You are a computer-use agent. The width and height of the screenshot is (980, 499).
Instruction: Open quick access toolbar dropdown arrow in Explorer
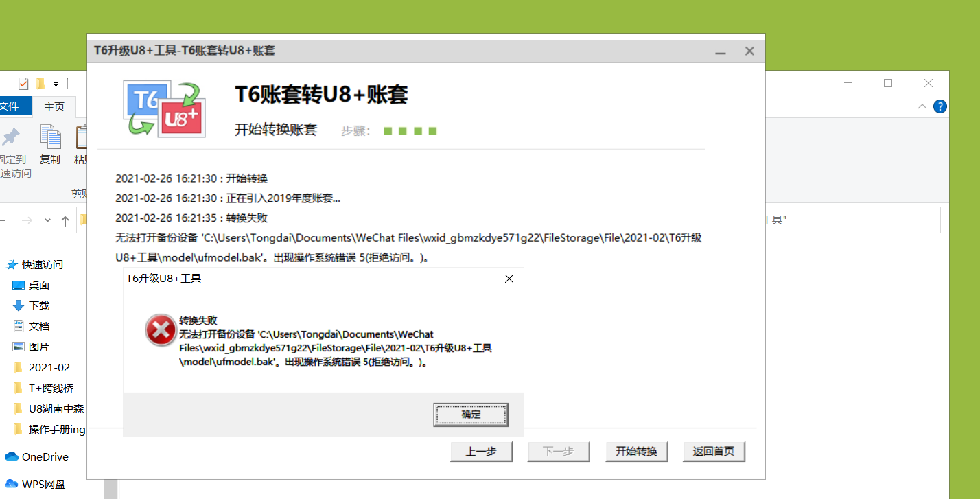pos(56,84)
